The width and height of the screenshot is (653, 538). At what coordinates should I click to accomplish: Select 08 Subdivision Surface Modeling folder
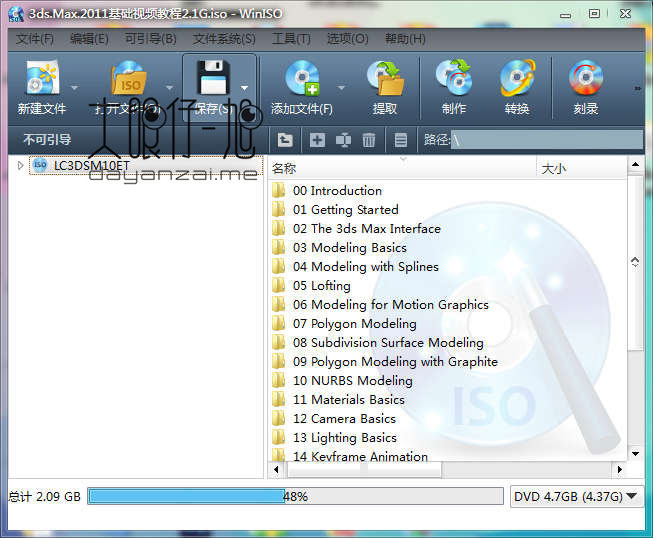pos(388,343)
